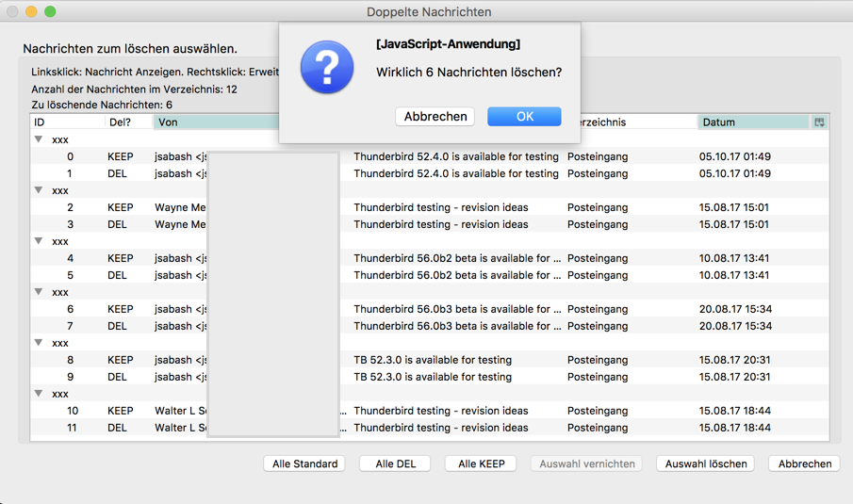Screen dimensions: 853x504
Task: Click the blue question mark dialog icon
Action: [x=326, y=68]
